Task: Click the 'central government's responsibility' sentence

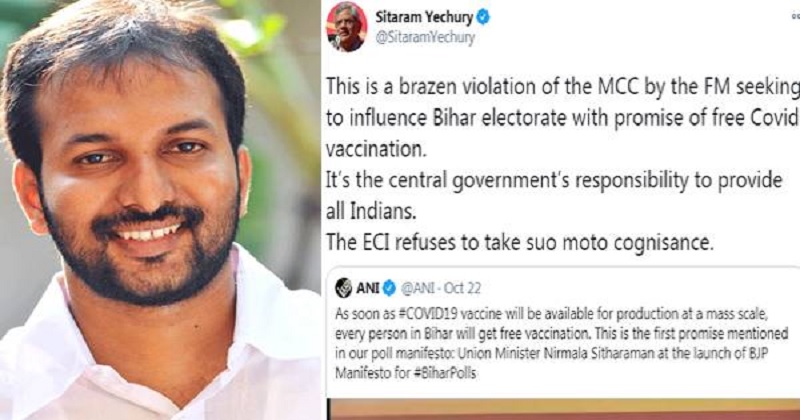Action: pyautogui.click(x=554, y=181)
